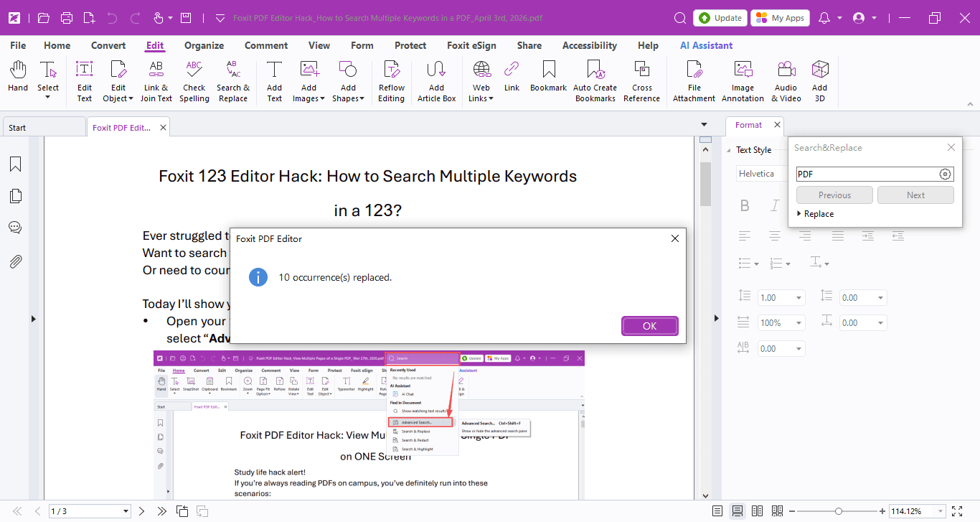Open the Comments panel in left sidebar

(15, 228)
